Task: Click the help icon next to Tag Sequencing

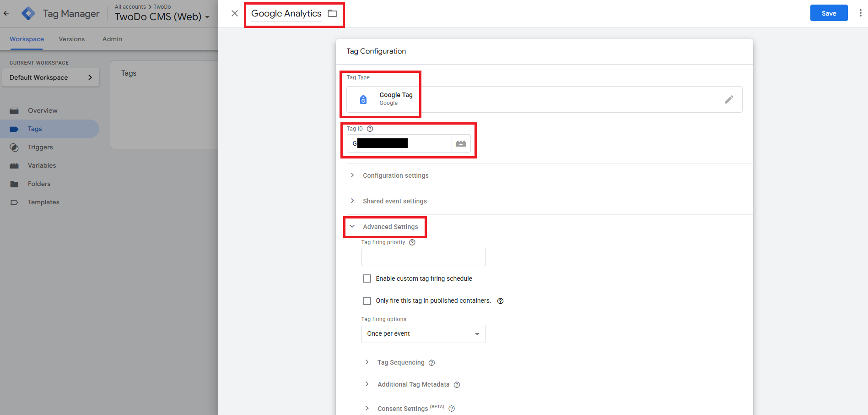Action: click(x=432, y=362)
